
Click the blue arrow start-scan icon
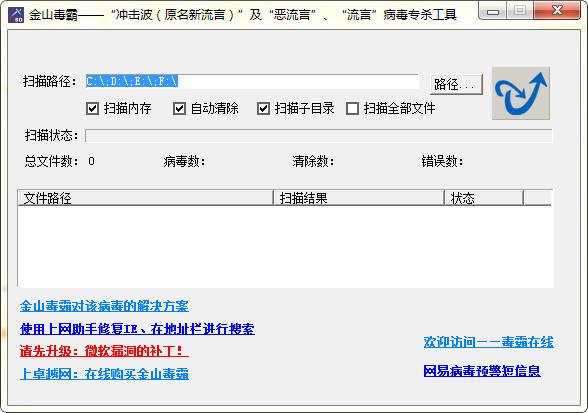coord(521,93)
